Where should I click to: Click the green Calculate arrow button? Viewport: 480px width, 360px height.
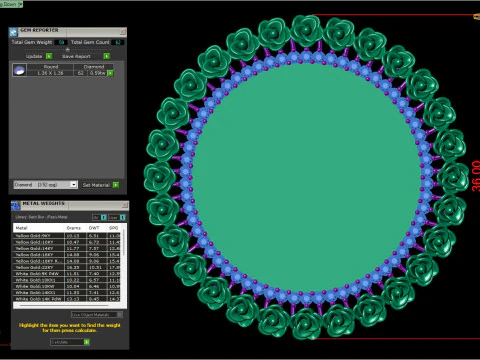click(x=87, y=342)
